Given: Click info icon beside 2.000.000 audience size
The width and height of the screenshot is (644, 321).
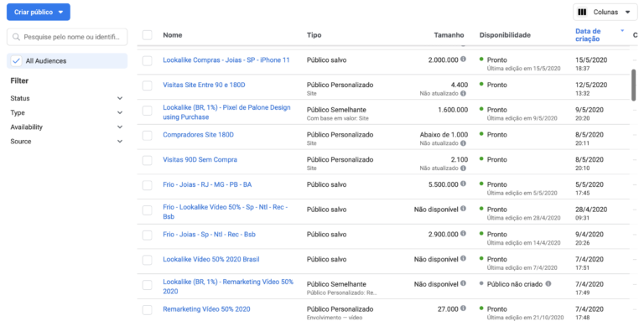Looking at the screenshot, I should [463, 60].
